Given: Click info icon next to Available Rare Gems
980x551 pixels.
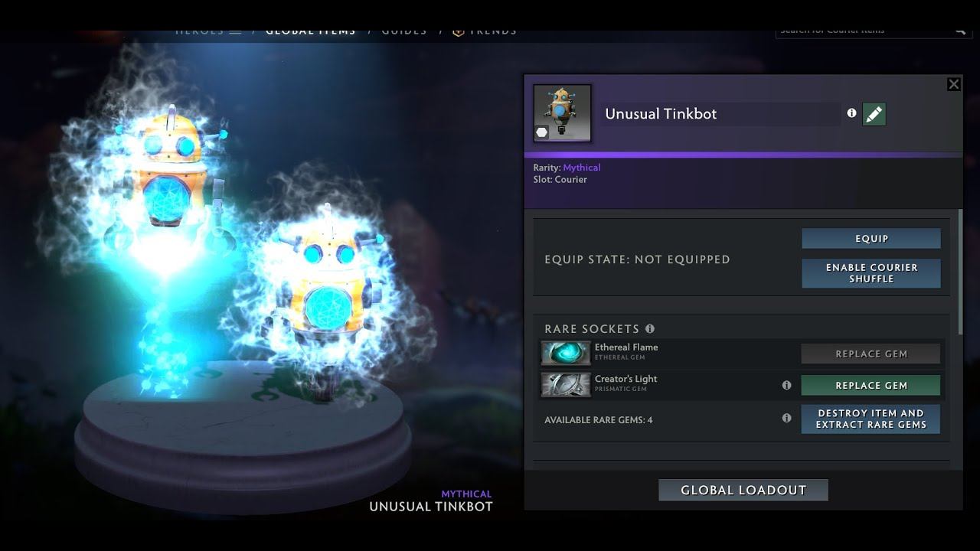Looking at the screenshot, I should [786, 419].
